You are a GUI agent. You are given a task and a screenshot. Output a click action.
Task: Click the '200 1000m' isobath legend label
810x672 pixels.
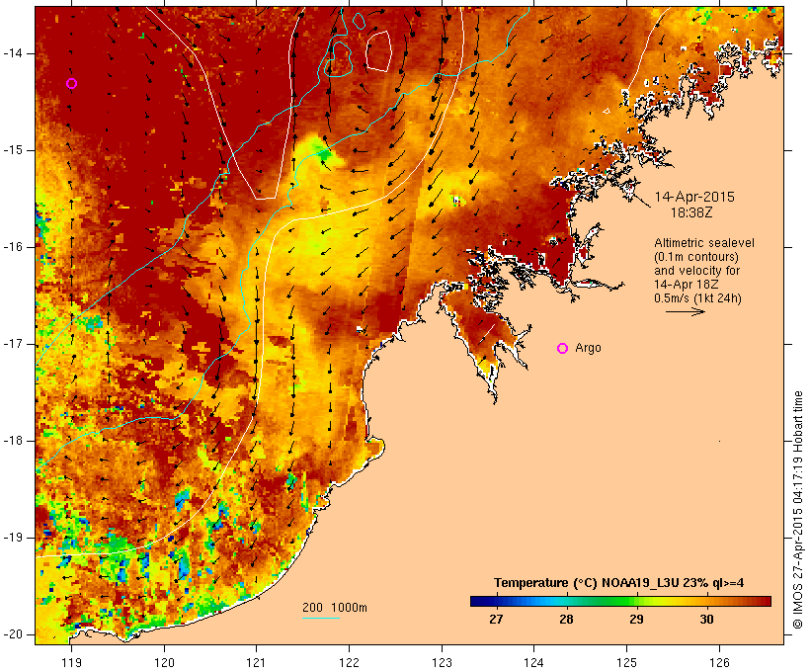pos(335,608)
